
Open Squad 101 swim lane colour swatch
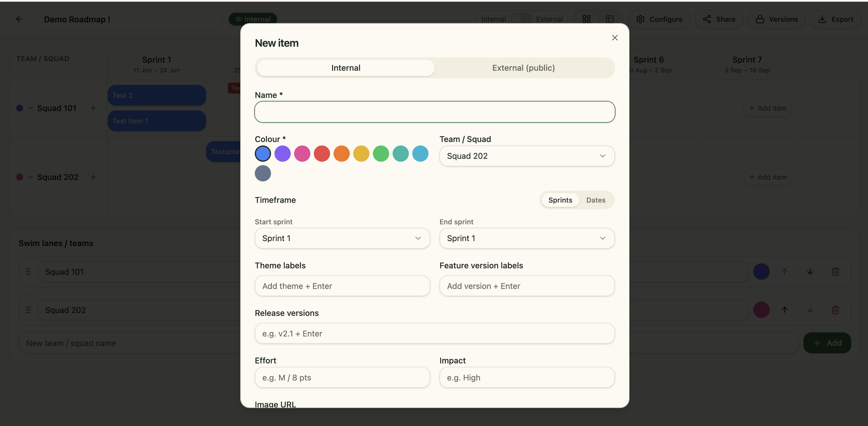click(761, 272)
